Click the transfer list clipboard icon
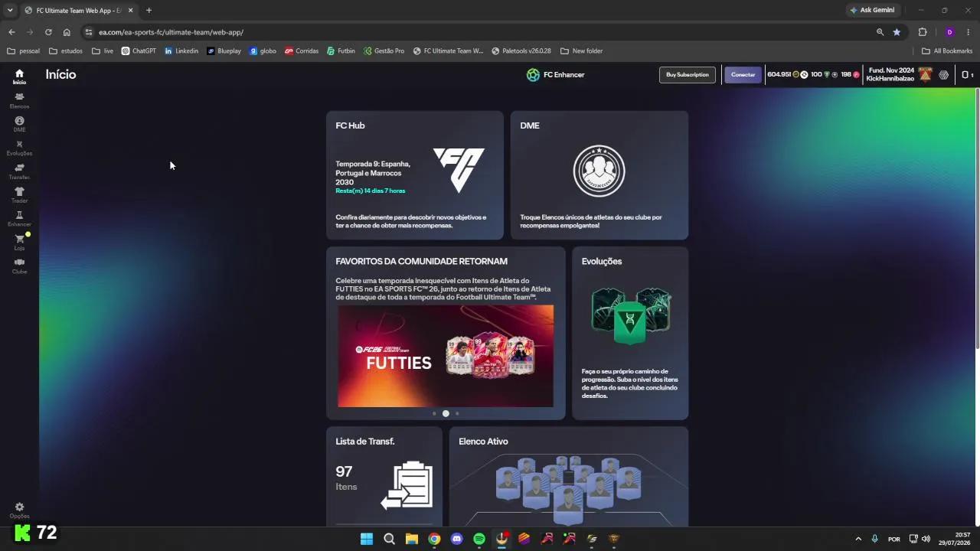Viewport: 980px width, 551px height. point(407,484)
